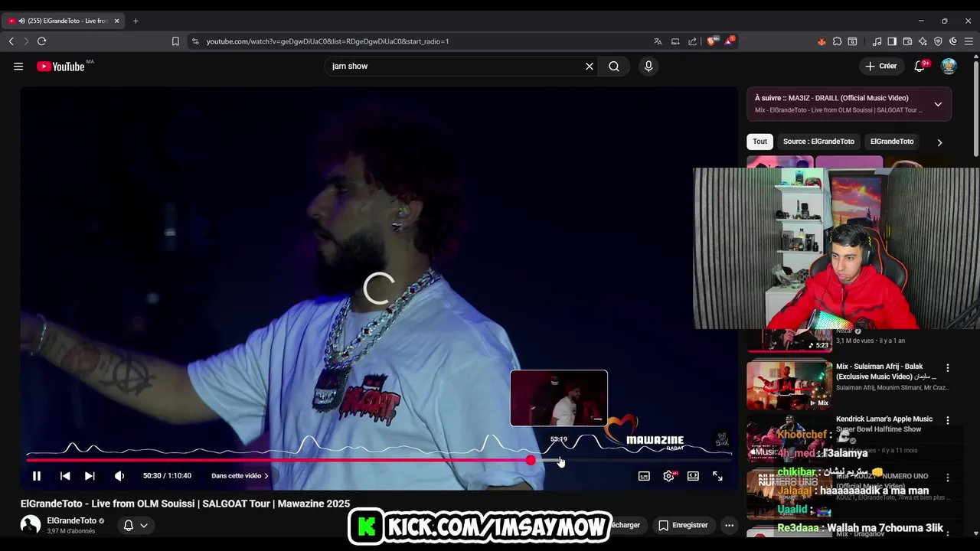Translate this page icon
The width and height of the screenshot is (980, 551).
tap(658, 41)
